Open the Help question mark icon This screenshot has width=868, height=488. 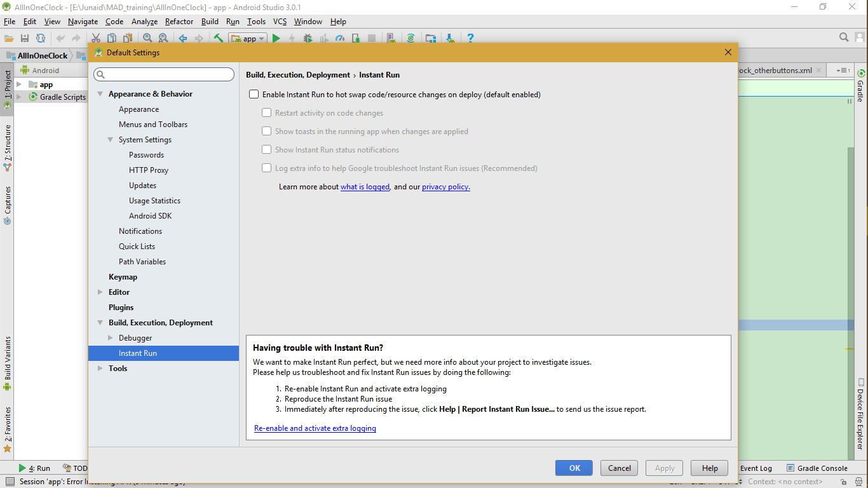[470, 38]
